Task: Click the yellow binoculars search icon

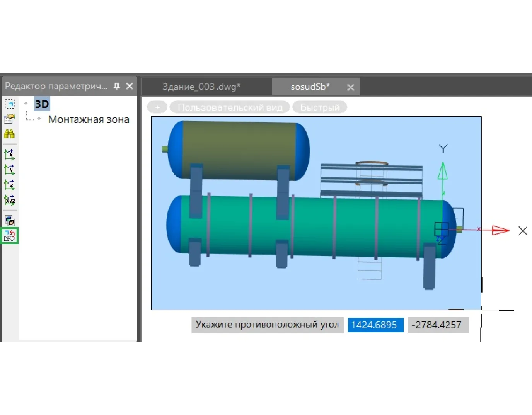Action: [9, 134]
